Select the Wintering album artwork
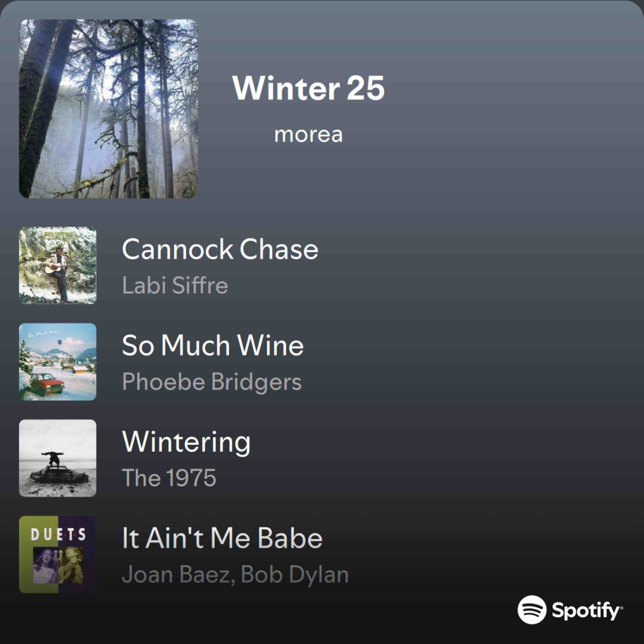The image size is (644, 644). [x=58, y=458]
